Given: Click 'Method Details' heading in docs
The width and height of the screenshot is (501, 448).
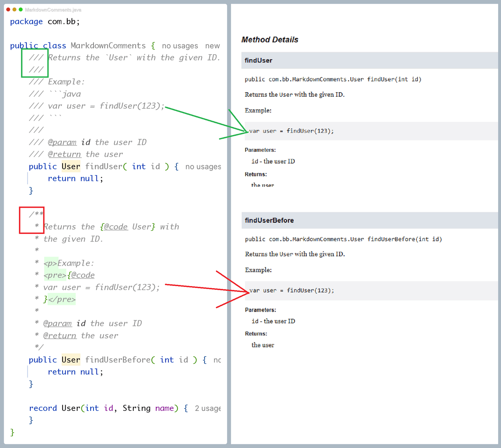Looking at the screenshot, I should [270, 40].
